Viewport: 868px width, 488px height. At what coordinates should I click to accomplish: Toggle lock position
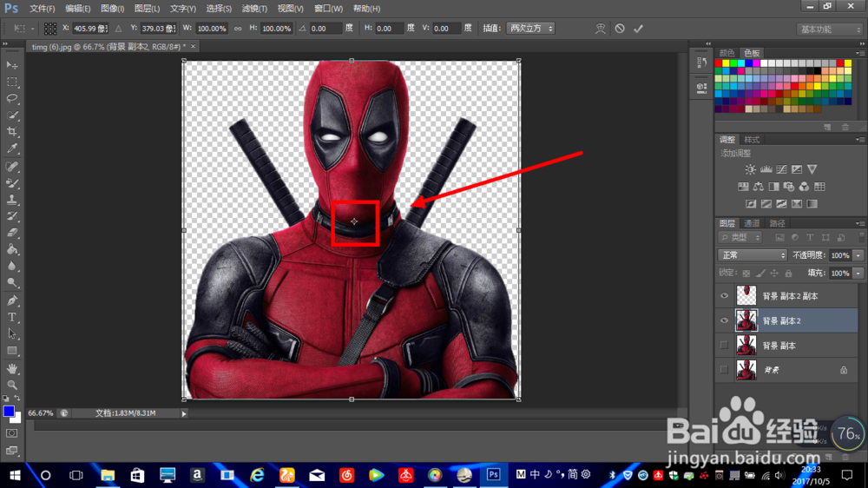774,273
